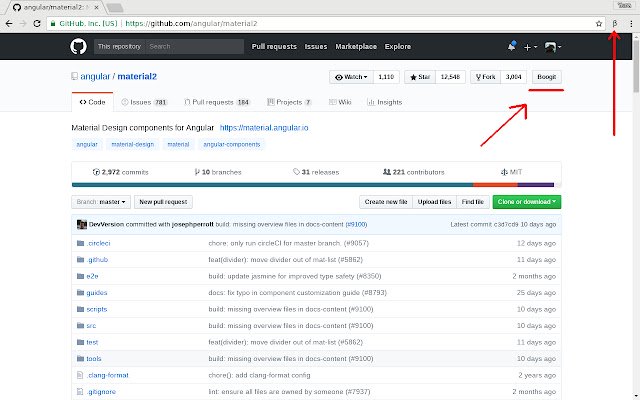Open the .gitignore file

pyautogui.click(x=101, y=392)
